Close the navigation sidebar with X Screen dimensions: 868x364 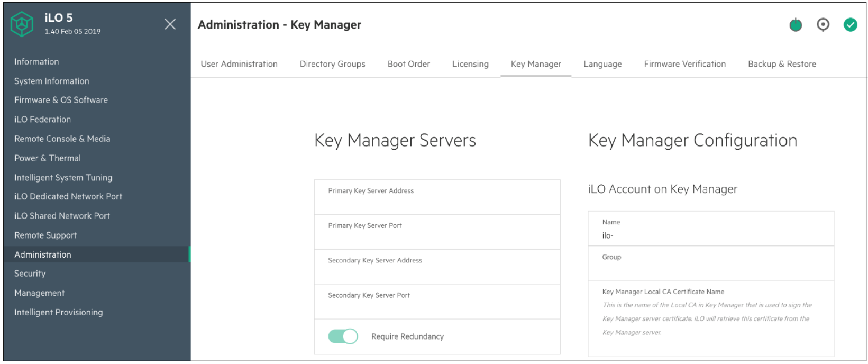[170, 24]
